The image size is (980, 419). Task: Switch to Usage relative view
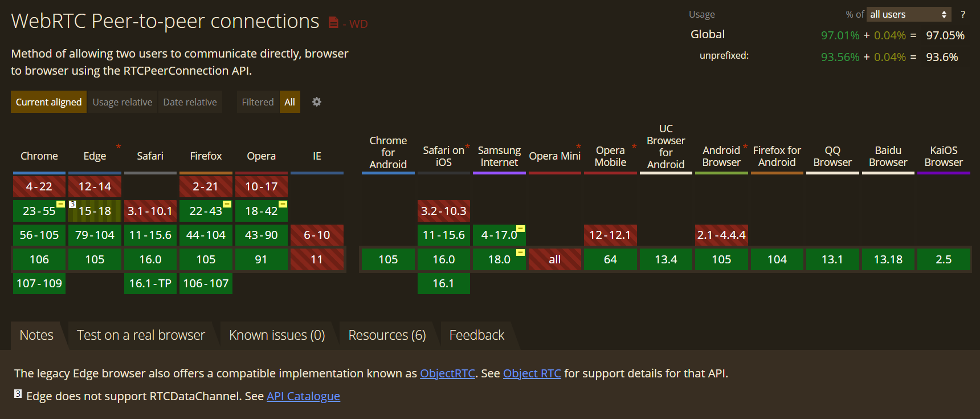pos(122,102)
